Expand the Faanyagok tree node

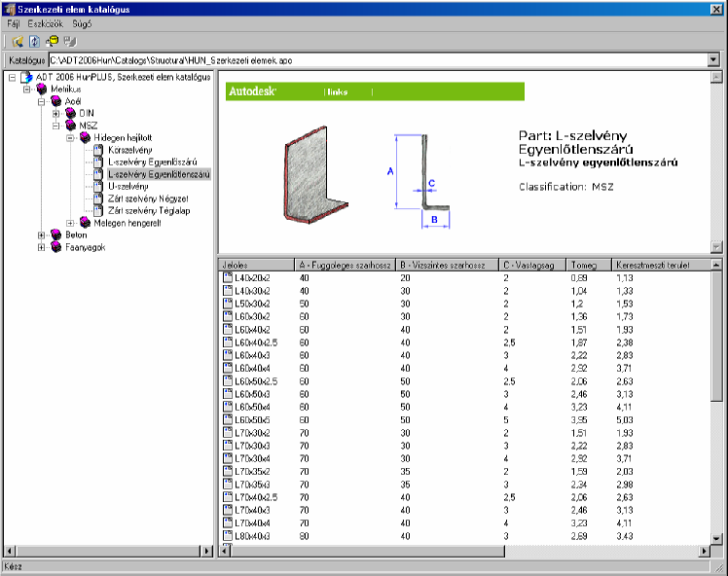tap(41, 247)
